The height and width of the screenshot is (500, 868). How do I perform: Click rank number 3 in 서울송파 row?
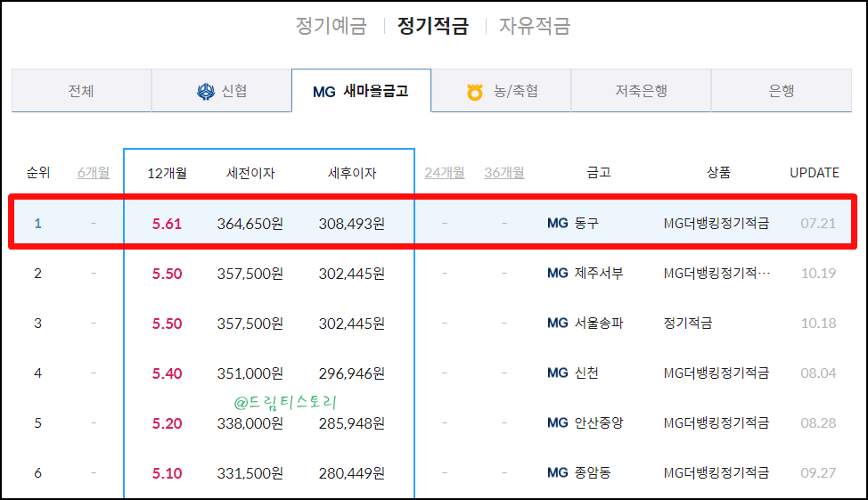tap(37, 323)
